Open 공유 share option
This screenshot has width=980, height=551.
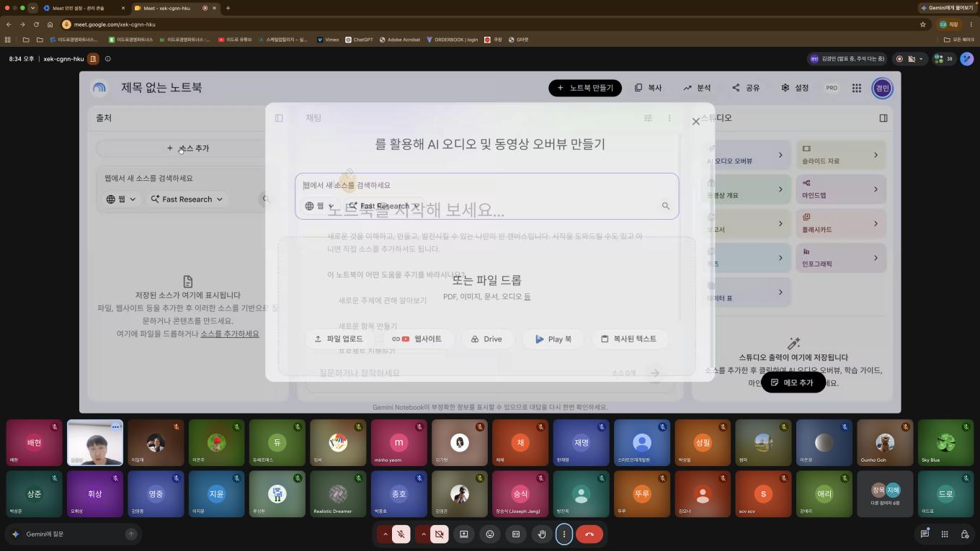pos(746,88)
